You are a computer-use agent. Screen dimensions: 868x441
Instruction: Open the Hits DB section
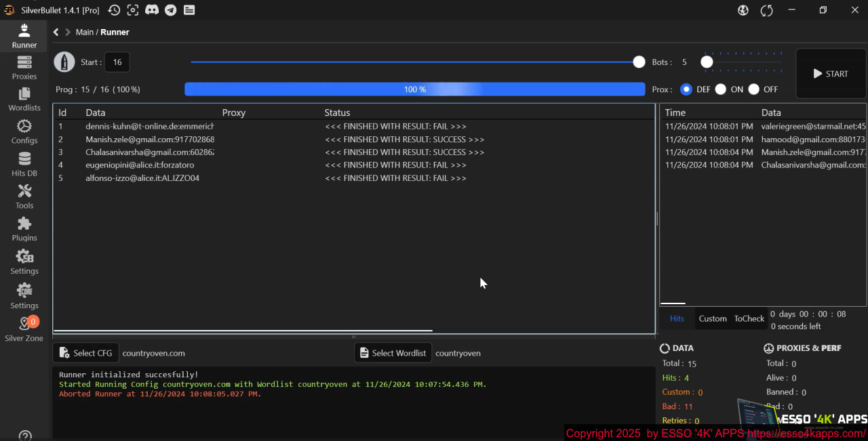click(x=24, y=165)
